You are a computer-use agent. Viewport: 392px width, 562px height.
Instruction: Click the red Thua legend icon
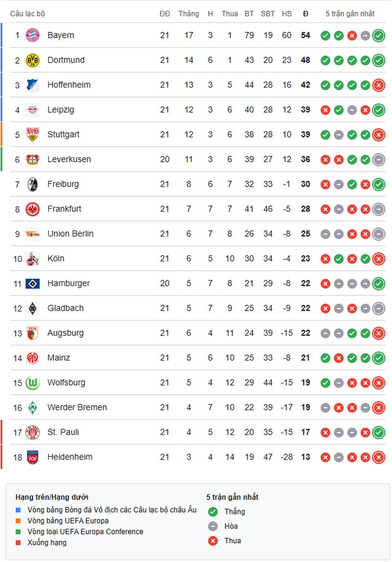213,541
